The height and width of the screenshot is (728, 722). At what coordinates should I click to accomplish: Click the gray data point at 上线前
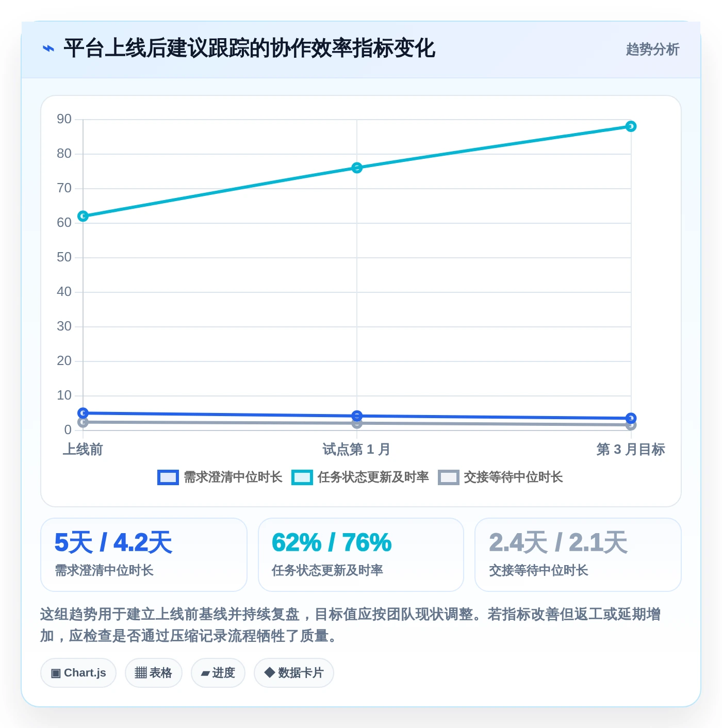point(83,422)
